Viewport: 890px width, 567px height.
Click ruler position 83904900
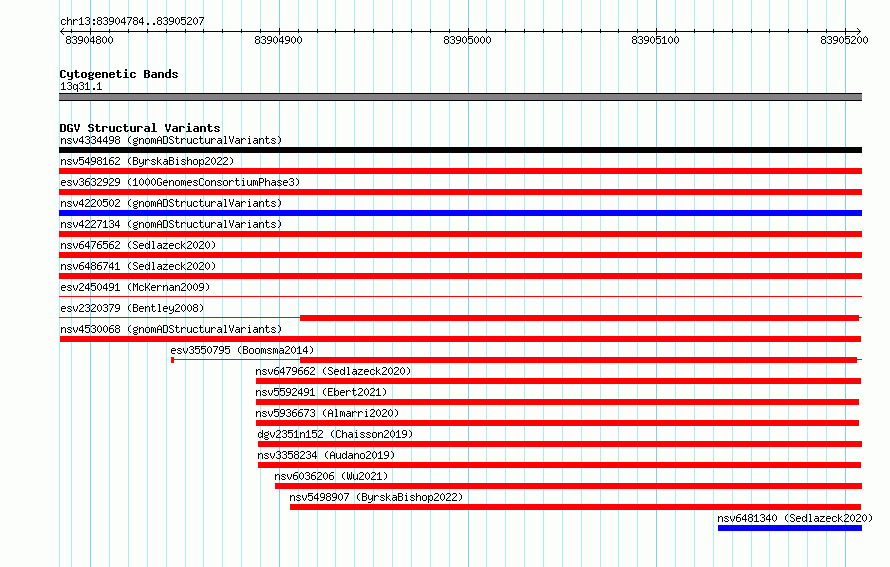tap(278, 40)
